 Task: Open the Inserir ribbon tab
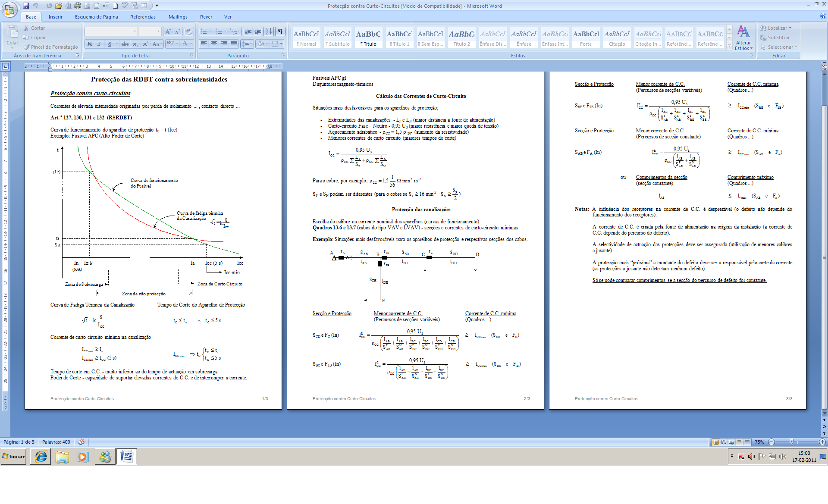pyautogui.click(x=55, y=17)
